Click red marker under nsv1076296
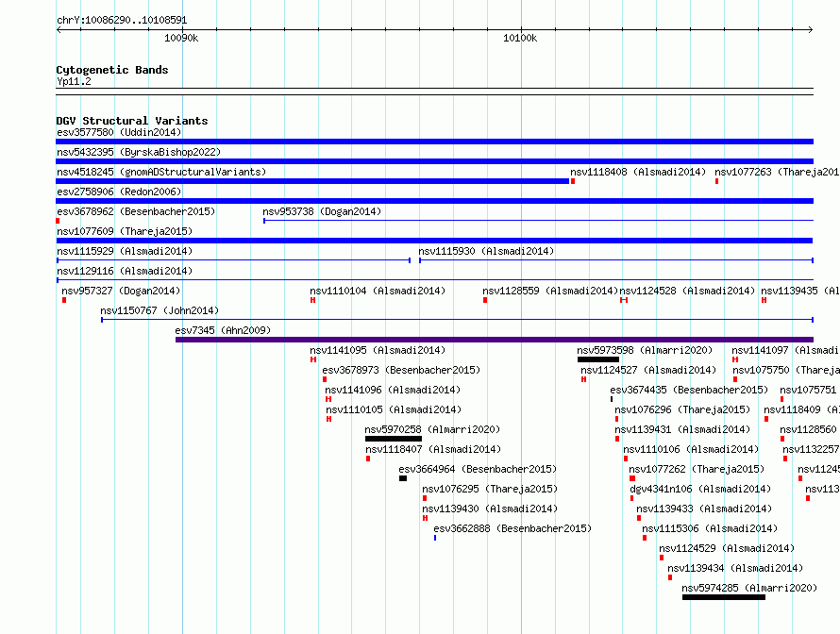The height and width of the screenshot is (634, 840). click(616, 419)
